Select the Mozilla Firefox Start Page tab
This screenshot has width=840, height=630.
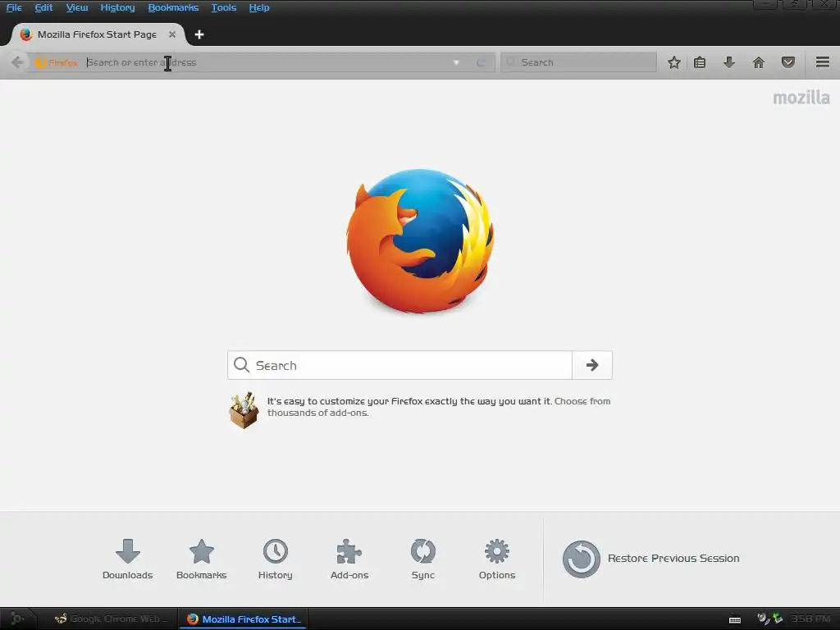coord(98,34)
